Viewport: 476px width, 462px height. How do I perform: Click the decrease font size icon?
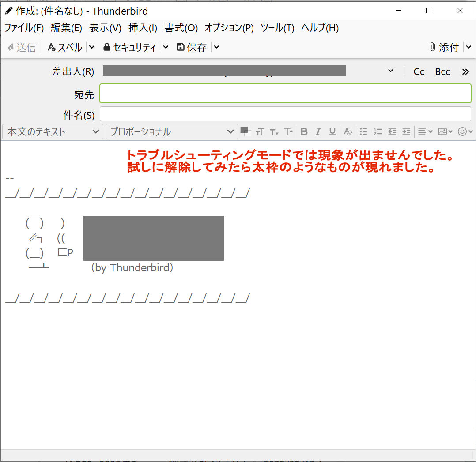[x=274, y=131]
